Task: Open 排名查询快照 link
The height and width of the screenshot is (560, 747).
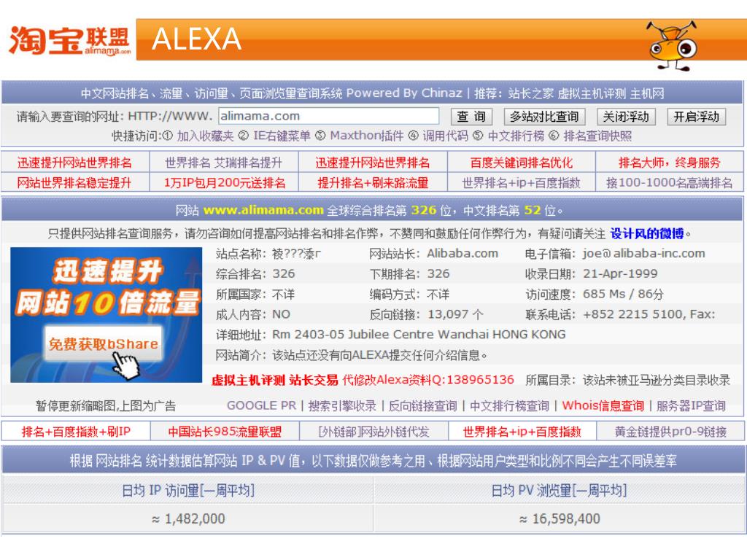Action: tap(597, 136)
